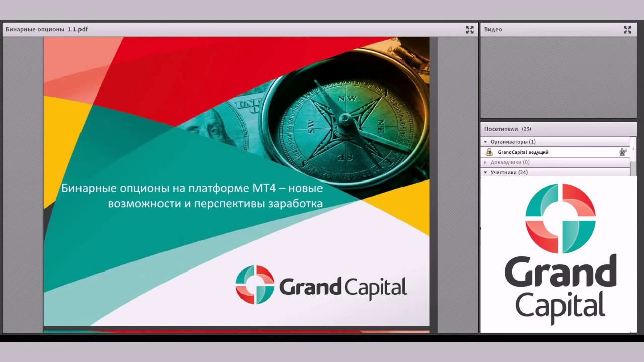
Task: Click the Grand Capital logo on the slide
Action: [321, 285]
